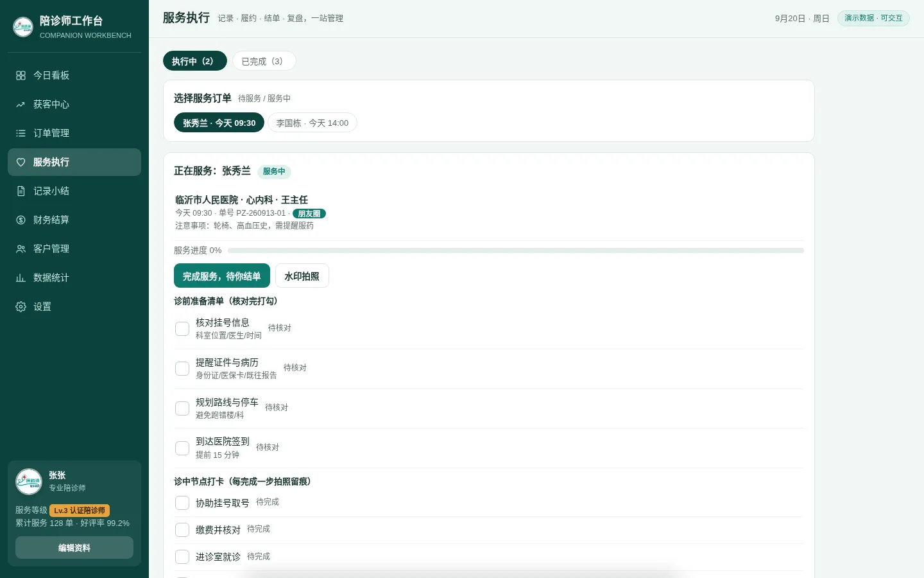Viewport: 924px width, 578px height.
Task: Click the 数据统计 bar chart icon
Action: point(21,277)
